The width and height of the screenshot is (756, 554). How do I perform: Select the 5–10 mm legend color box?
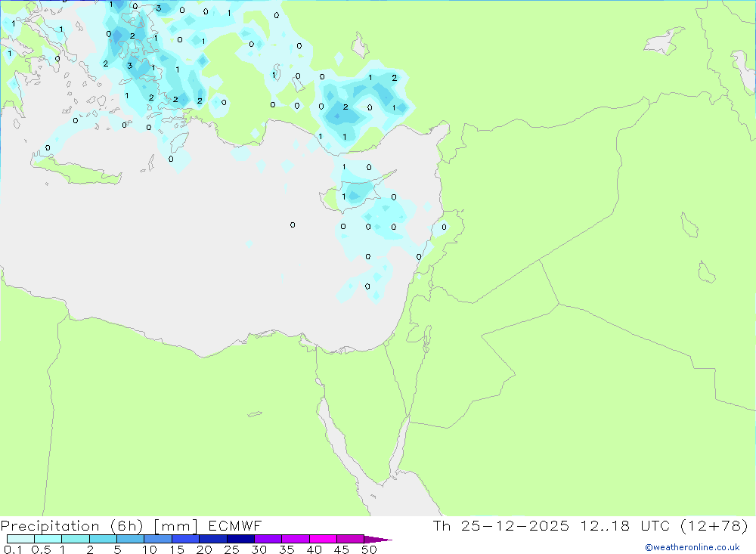(131, 539)
